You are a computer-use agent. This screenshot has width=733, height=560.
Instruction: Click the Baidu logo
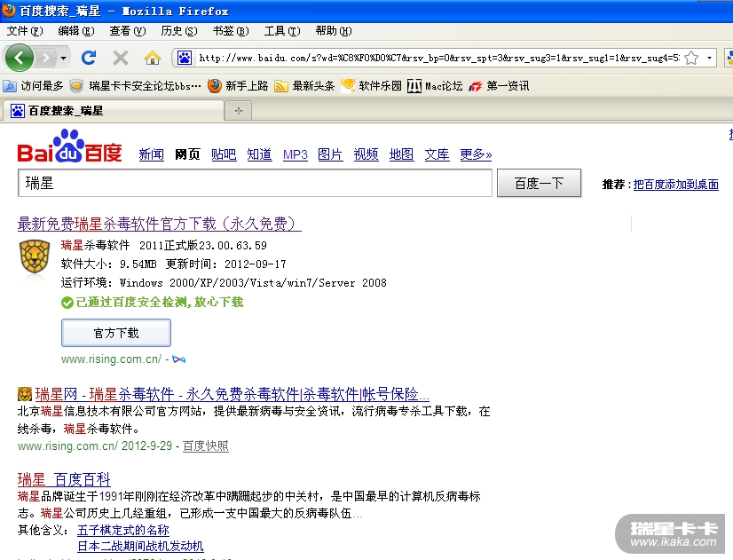click(69, 146)
